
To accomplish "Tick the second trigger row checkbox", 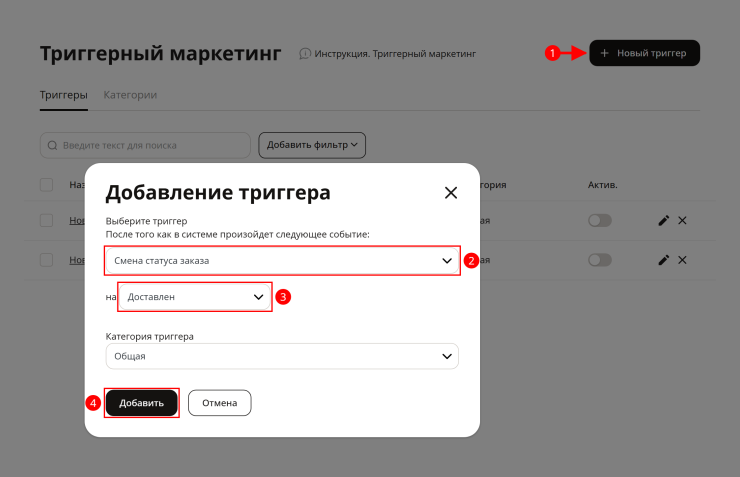I will pyautogui.click(x=46, y=260).
